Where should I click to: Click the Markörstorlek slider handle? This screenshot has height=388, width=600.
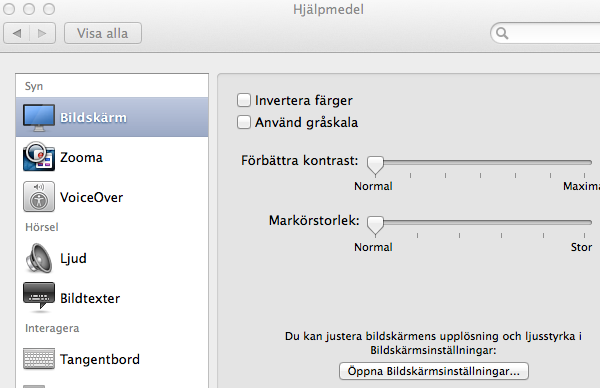pyautogui.click(x=375, y=225)
